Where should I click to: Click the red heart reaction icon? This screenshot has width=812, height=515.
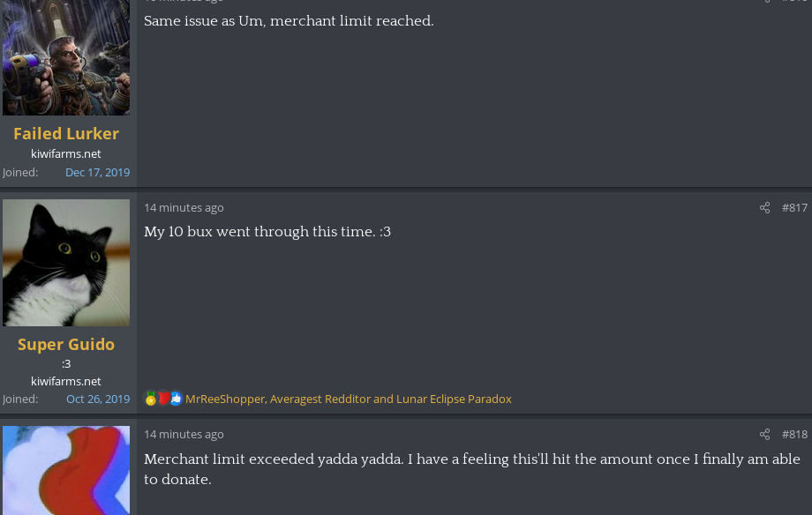click(163, 399)
